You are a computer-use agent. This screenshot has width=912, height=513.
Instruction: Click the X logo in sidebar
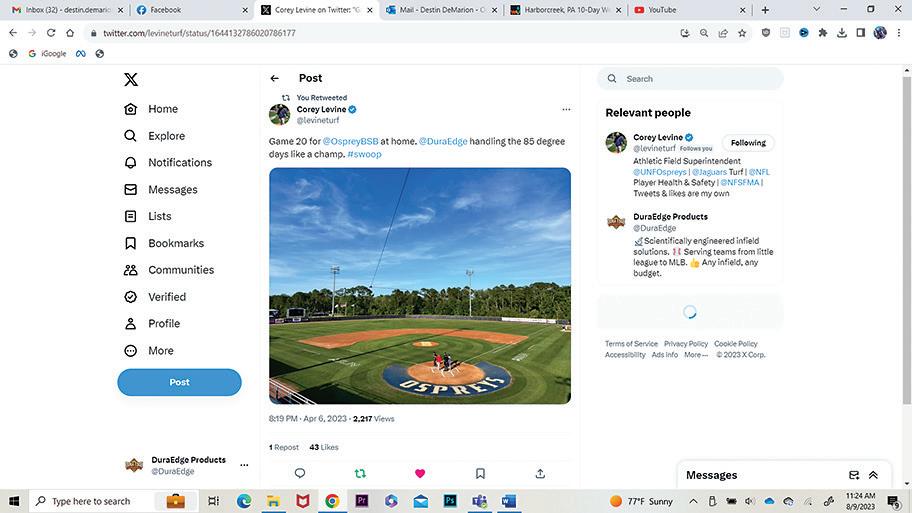[131, 80]
